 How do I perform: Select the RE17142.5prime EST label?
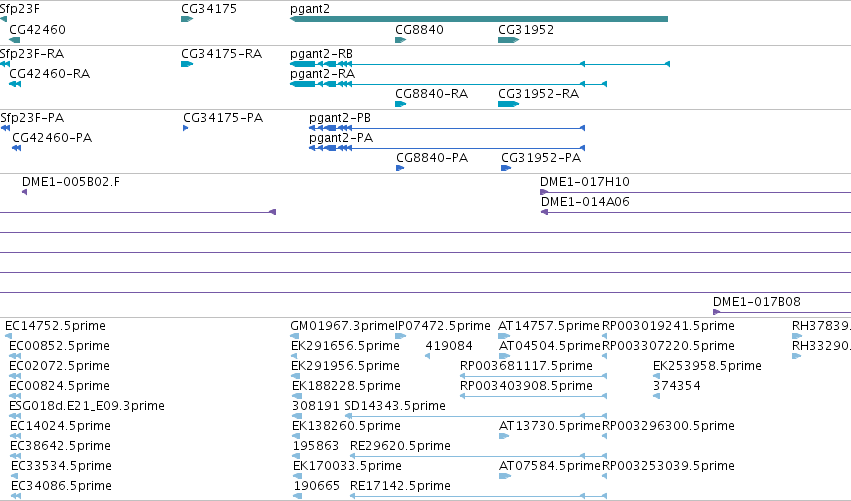point(400,486)
